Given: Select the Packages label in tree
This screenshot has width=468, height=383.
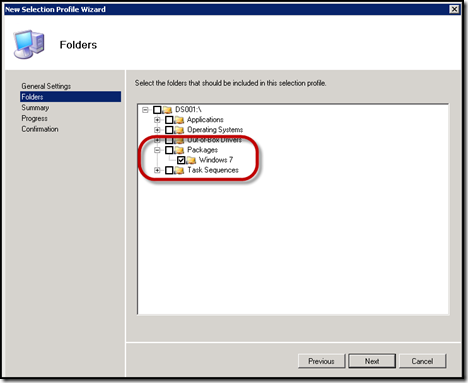Looking at the screenshot, I should pos(202,150).
